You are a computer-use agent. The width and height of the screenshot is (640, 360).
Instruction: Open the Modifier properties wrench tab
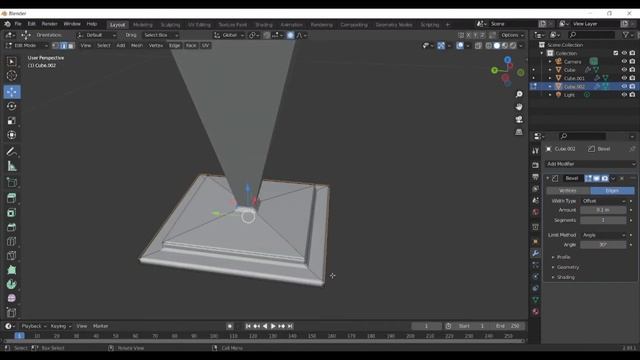coord(536,253)
